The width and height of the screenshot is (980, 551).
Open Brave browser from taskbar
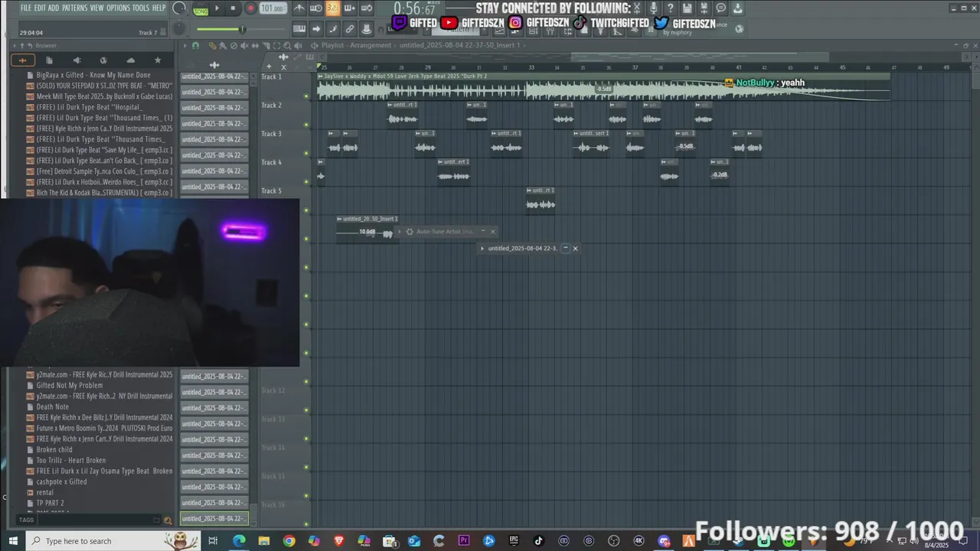[x=339, y=541]
